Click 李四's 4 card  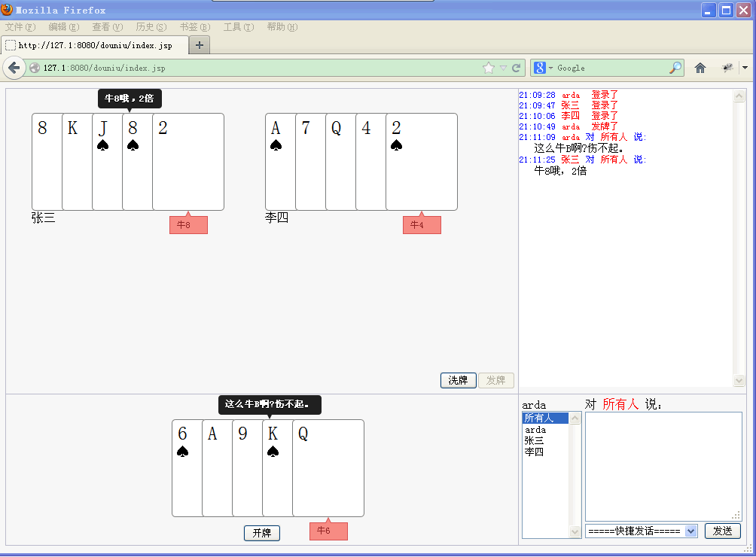[x=370, y=162]
